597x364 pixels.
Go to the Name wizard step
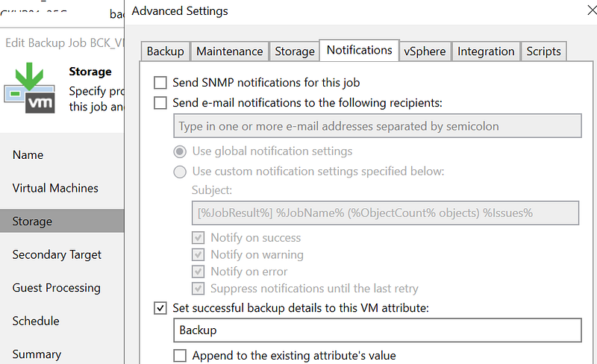pos(28,155)
